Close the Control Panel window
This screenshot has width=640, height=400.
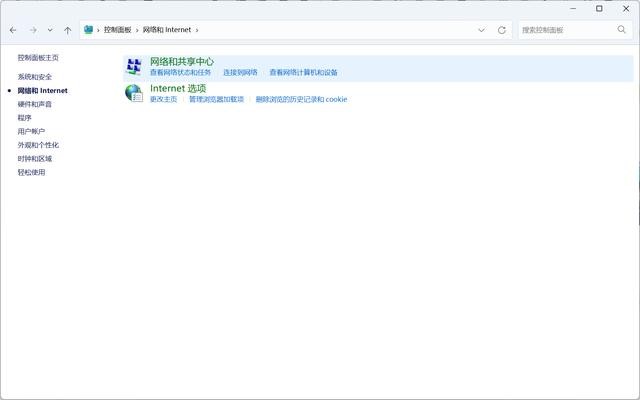(626, 9)
